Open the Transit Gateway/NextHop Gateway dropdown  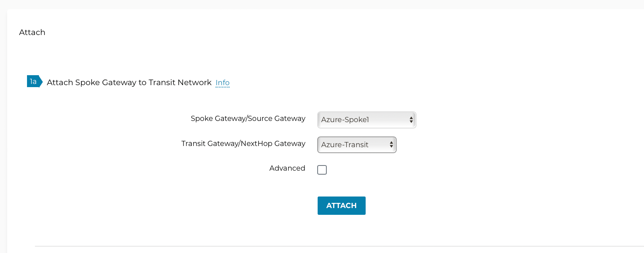(x=356, y=145)
